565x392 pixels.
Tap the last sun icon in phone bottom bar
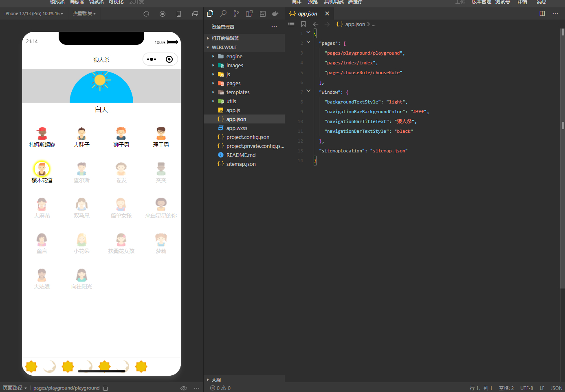click(x=141, y=367)
